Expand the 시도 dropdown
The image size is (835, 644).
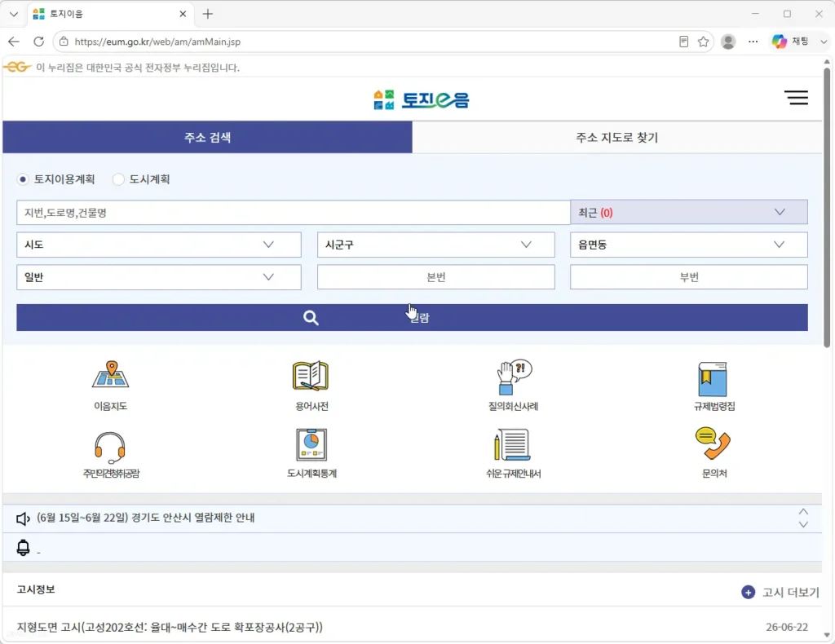pyautogui.click(x=159, y=245)
